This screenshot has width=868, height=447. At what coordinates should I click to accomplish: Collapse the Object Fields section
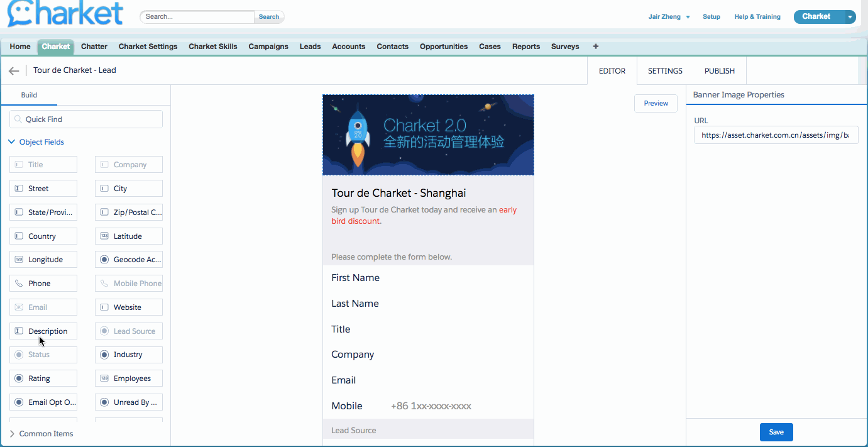click(x=11, y=142)
